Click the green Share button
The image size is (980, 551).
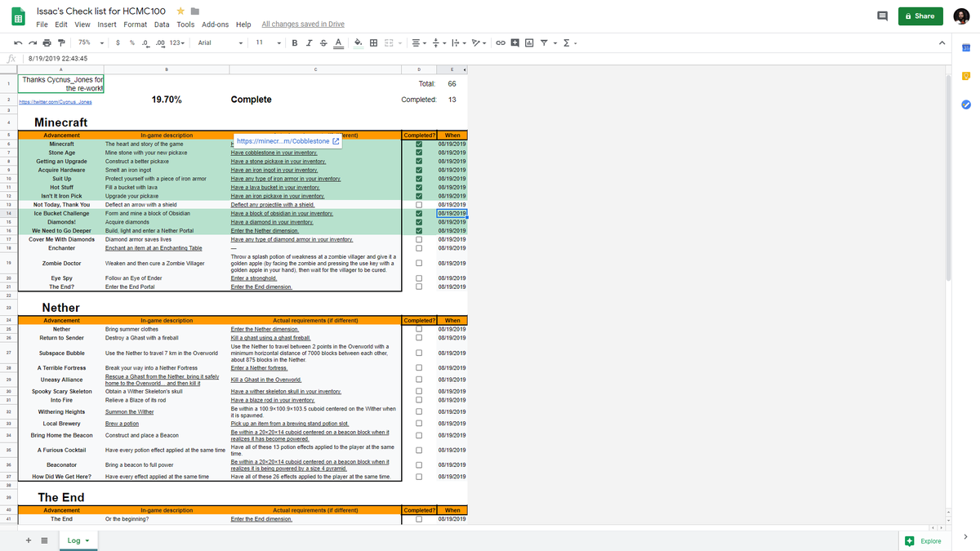pyautogui.click(x=920, y=16)
